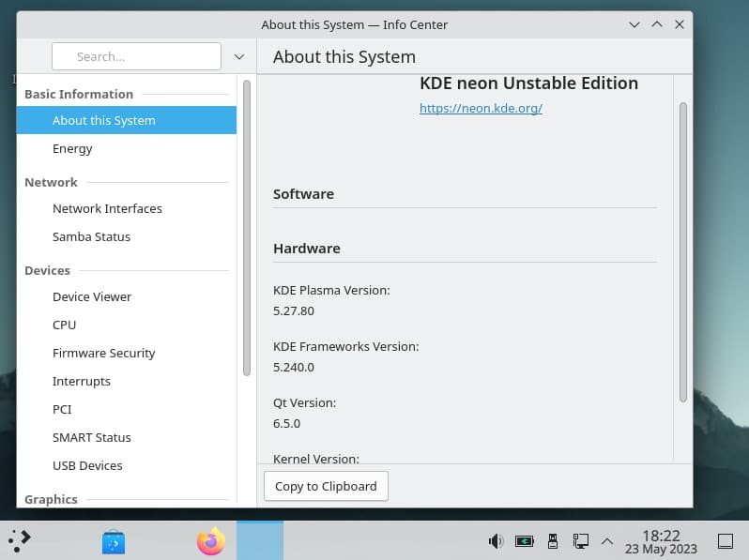Open the dropdown beside the search field

[239, 57]
